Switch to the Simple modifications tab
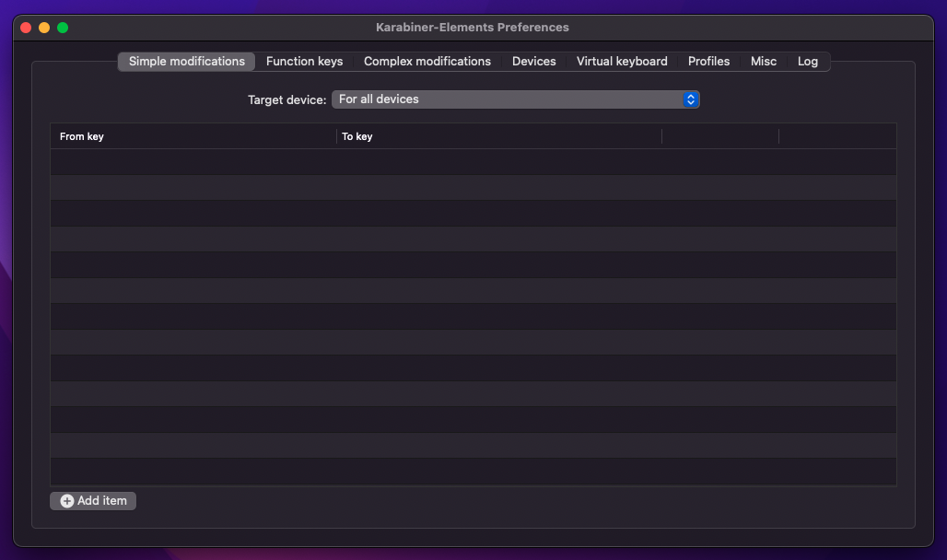 pos(187,62)
